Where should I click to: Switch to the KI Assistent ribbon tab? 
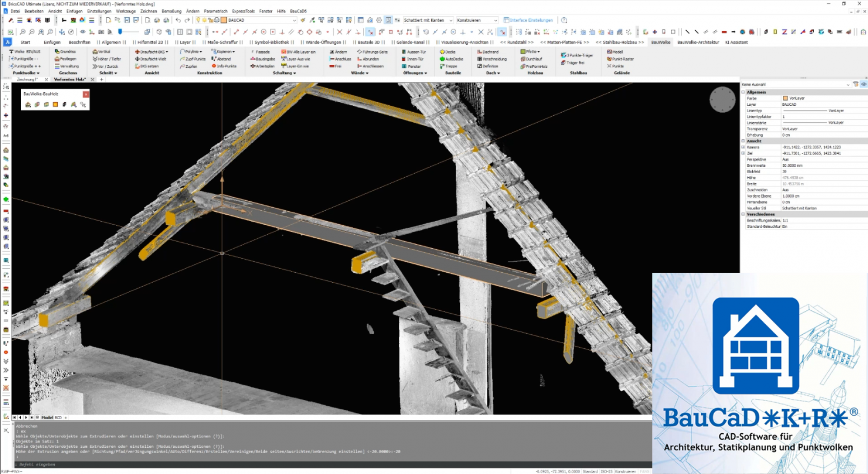736,42
